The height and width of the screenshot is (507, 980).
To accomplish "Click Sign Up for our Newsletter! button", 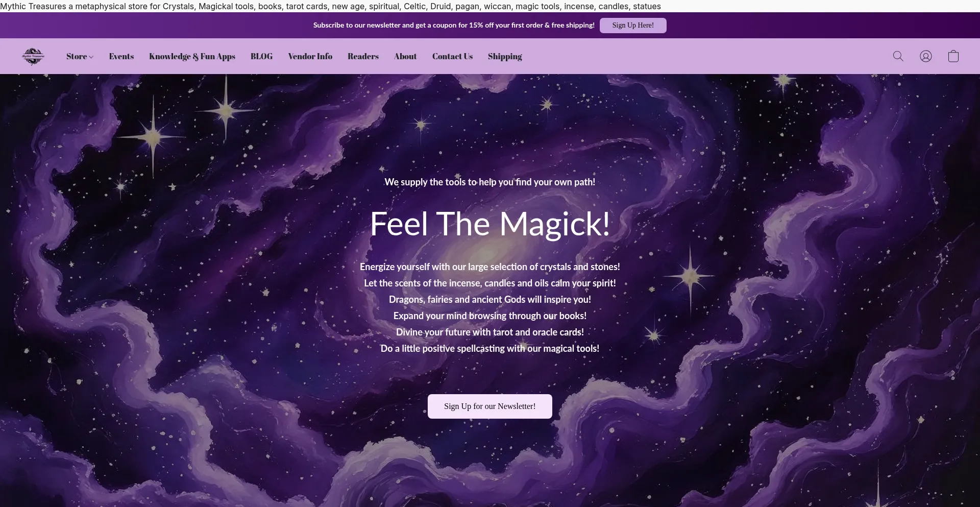I will tap(490, 406).
